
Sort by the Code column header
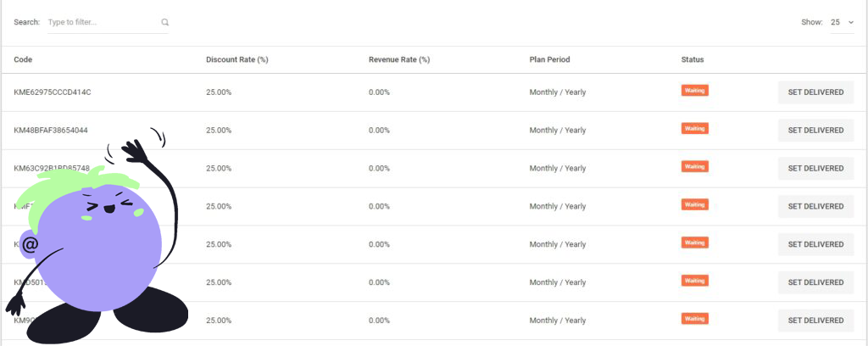[x=23, y=60]
